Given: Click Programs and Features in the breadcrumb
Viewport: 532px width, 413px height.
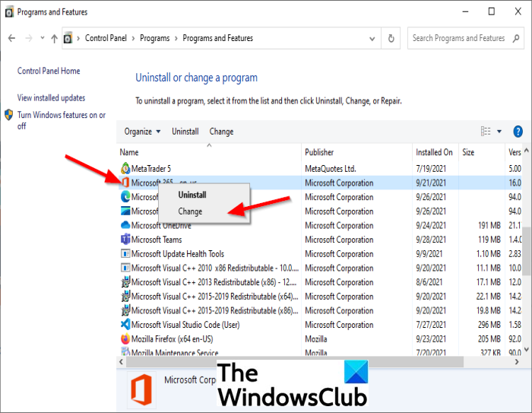Looking at the screenshot, I should tap(218, 38).
